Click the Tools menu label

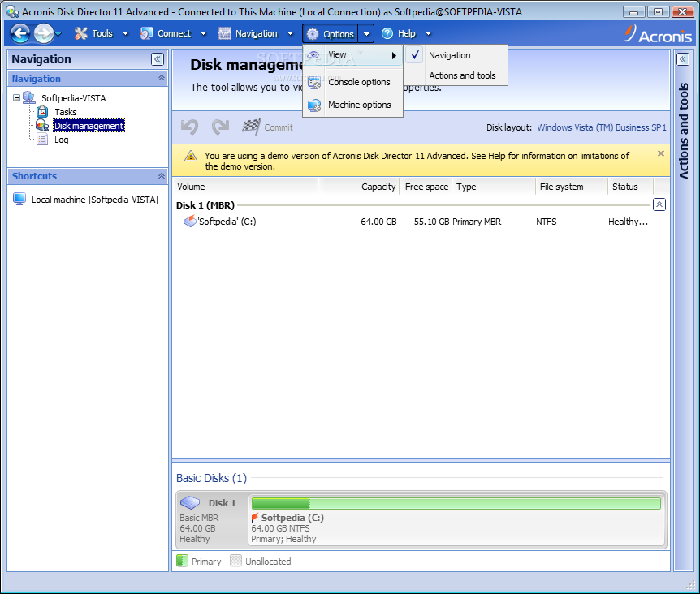click(102, 33)
